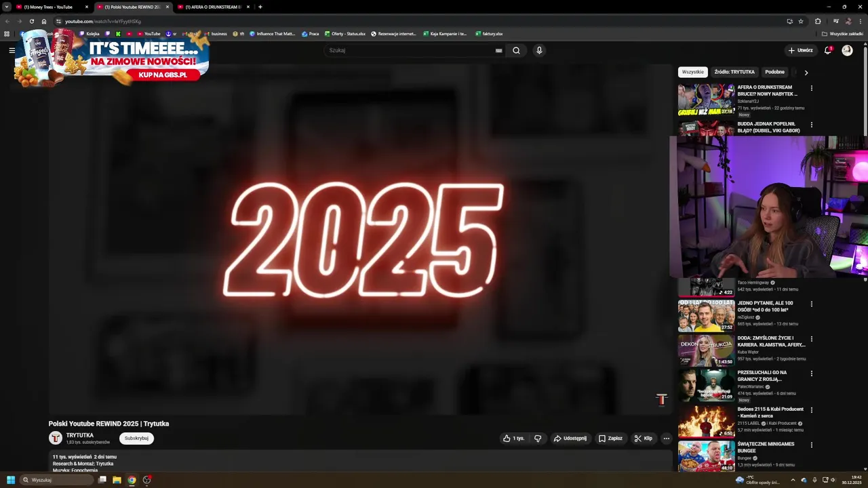
Task: Click the Subskrybuj button
Action: tap(136, 439)
